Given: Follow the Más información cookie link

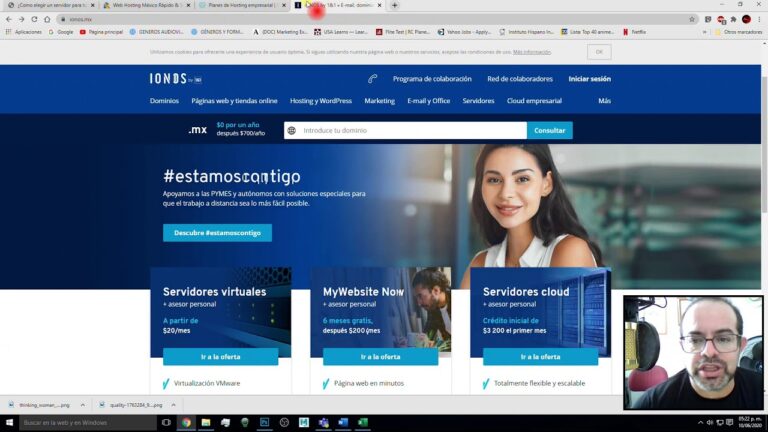Looking at the screenshot, I should pos(532,52).
